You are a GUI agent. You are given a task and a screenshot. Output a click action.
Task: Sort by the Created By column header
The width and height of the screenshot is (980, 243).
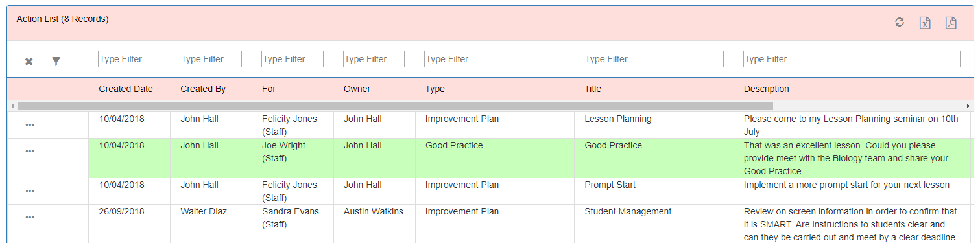pyautogui.click(x=203, y=89)
